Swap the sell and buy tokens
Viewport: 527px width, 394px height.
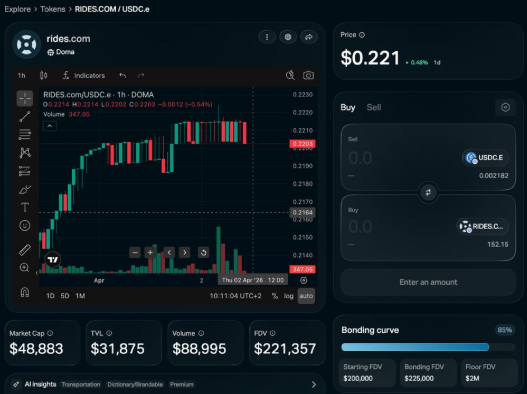[x=428, y=192]
